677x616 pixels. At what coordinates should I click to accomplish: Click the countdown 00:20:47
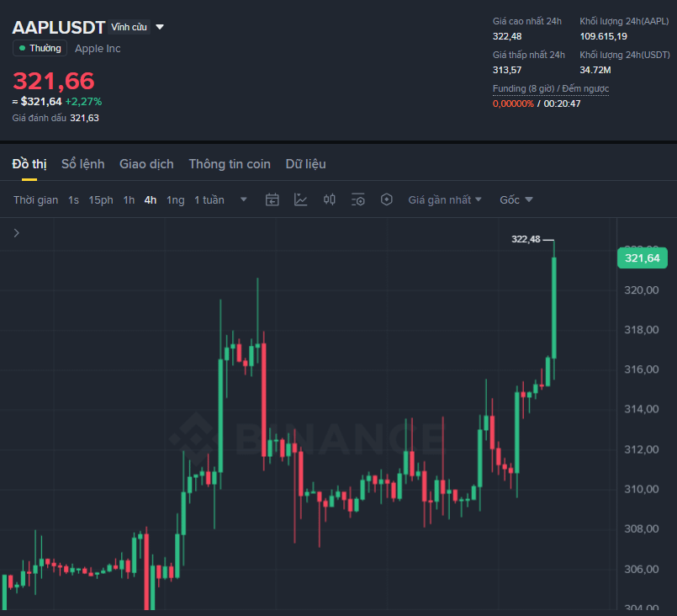[x=562, y=104]
